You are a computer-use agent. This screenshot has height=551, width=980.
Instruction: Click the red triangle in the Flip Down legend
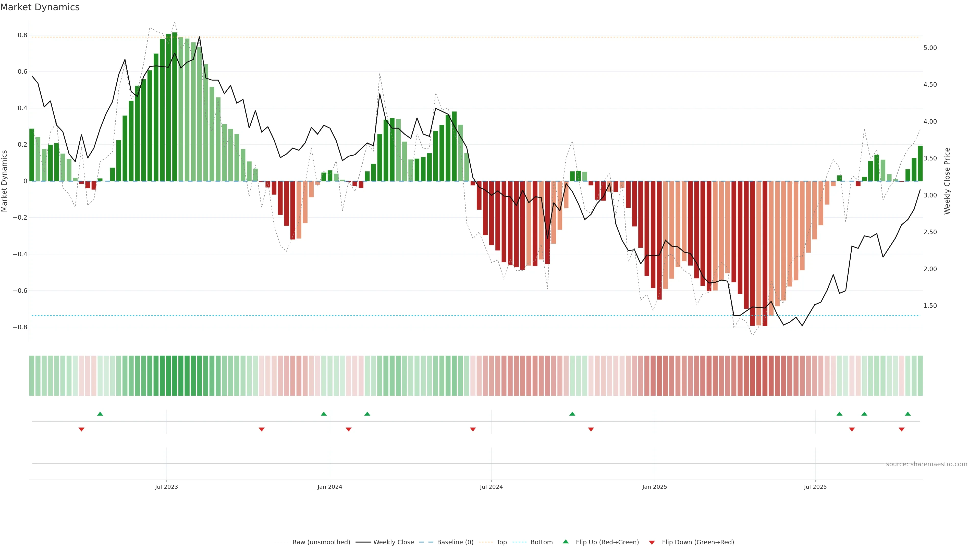pos(652,542)
